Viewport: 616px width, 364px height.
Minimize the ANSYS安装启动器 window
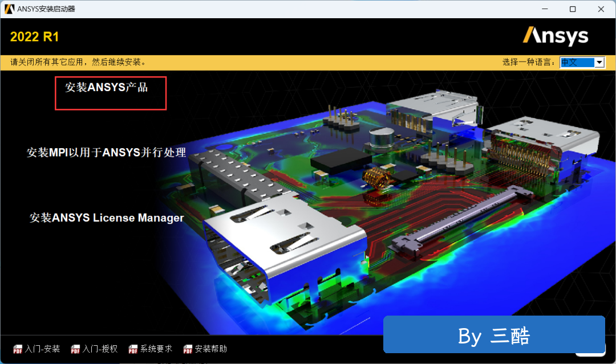click(545, 9)
